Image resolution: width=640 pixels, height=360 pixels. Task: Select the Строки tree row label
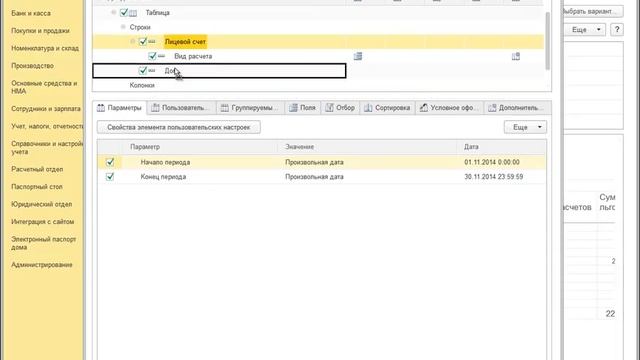coord(140,27)
